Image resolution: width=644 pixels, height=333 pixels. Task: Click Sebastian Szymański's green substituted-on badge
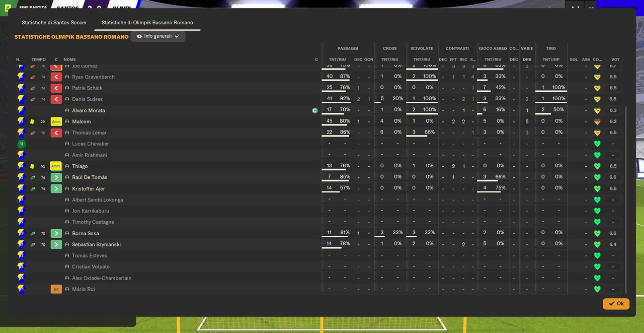56,244
